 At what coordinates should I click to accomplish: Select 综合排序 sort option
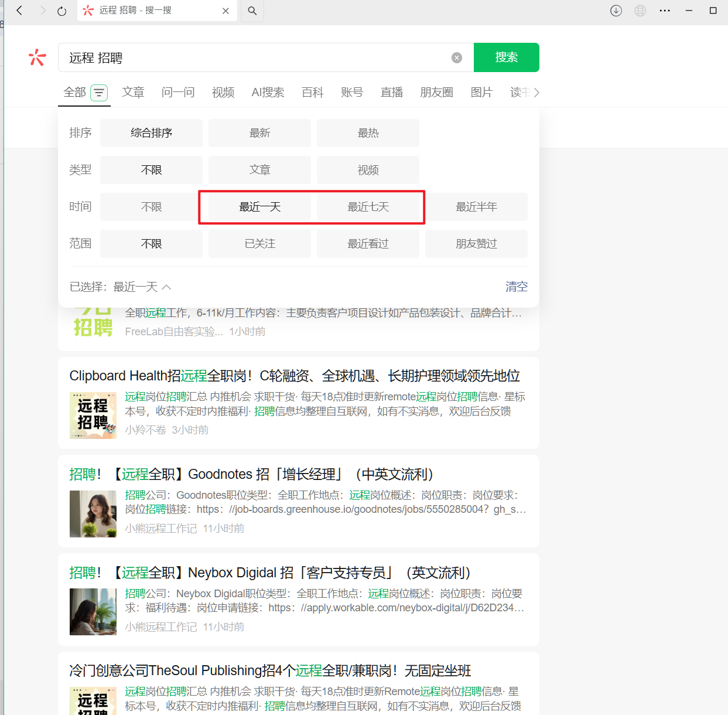click(151, 133)
